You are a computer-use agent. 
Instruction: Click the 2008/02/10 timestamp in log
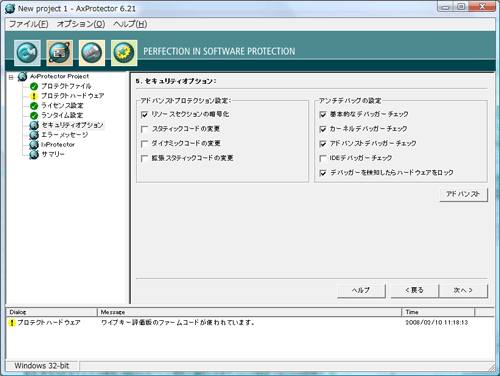coord(437,323)
